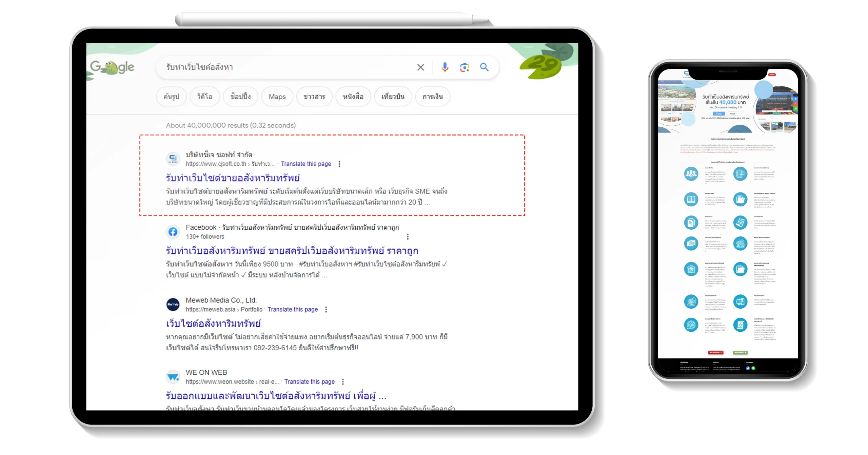Select the หนังสือ filter chip
The height and width of the screenshot is (455, 868).
(x=353, y=97)
